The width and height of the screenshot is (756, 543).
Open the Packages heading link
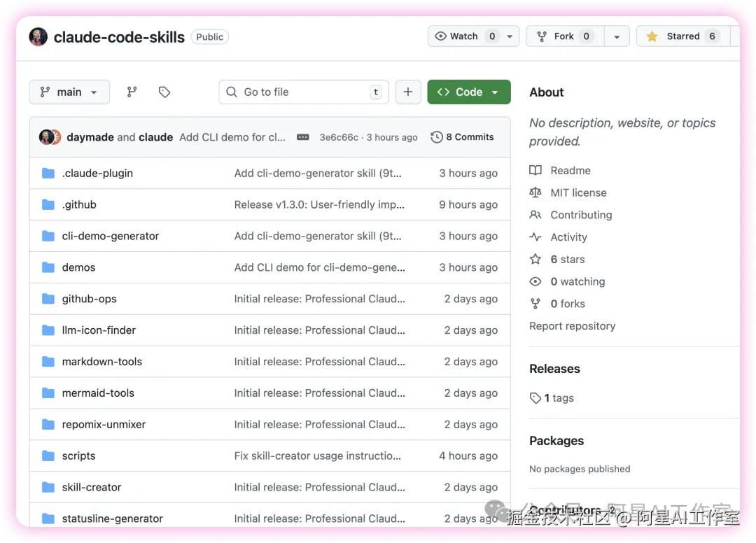pyautogui.click(x=556, y=441)
